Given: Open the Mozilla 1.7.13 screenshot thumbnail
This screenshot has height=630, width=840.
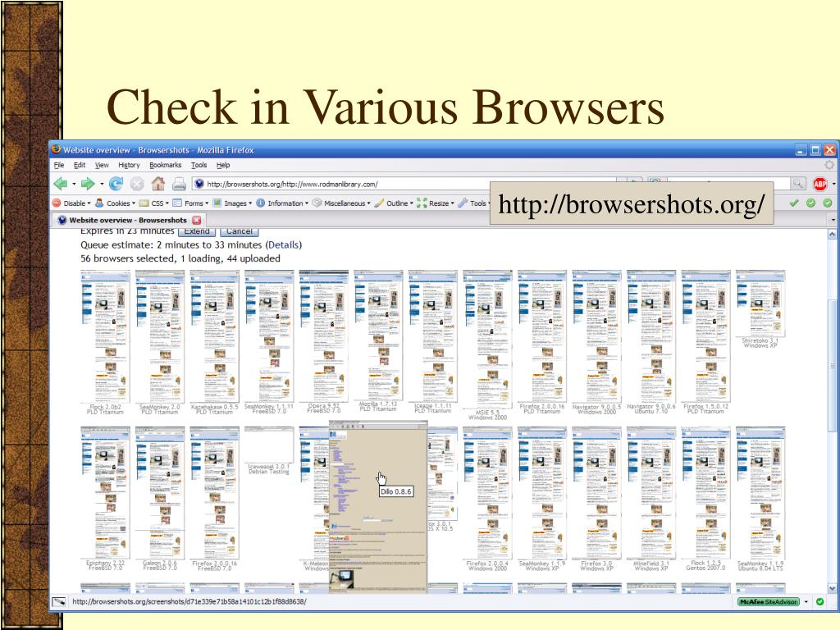Looking at the screenshot, I should (378, 335).
